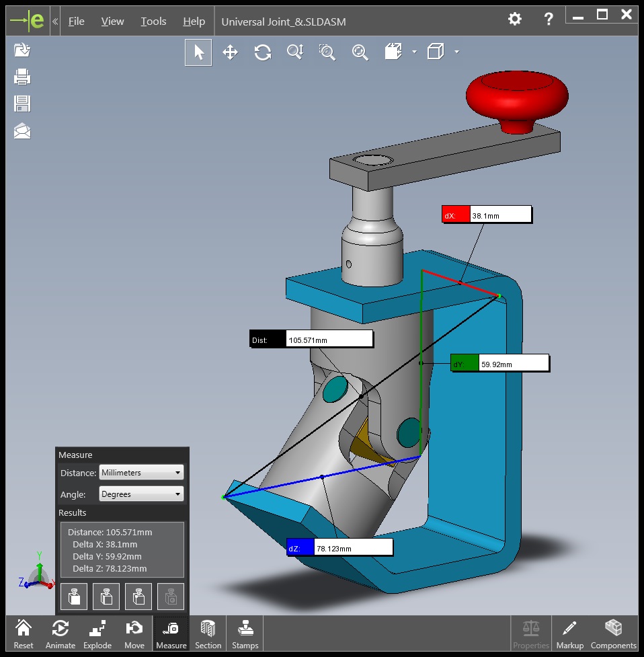Click the dZ 78.123mm measurement label
This screenshot has width=644, height=657.
[x=339, y=548]
